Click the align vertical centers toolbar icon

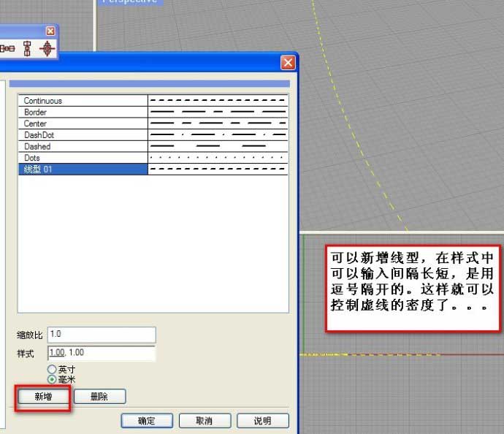(x=28, y=48)
